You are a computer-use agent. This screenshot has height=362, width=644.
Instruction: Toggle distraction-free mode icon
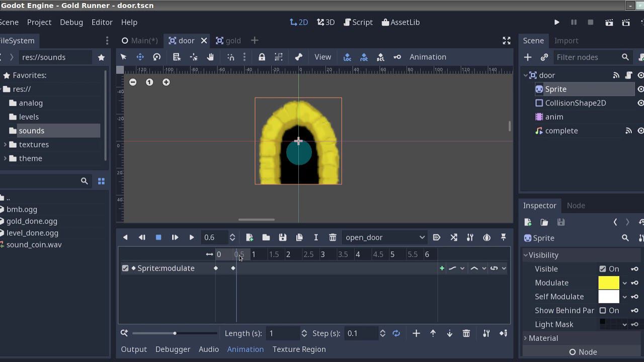point(507,41)
